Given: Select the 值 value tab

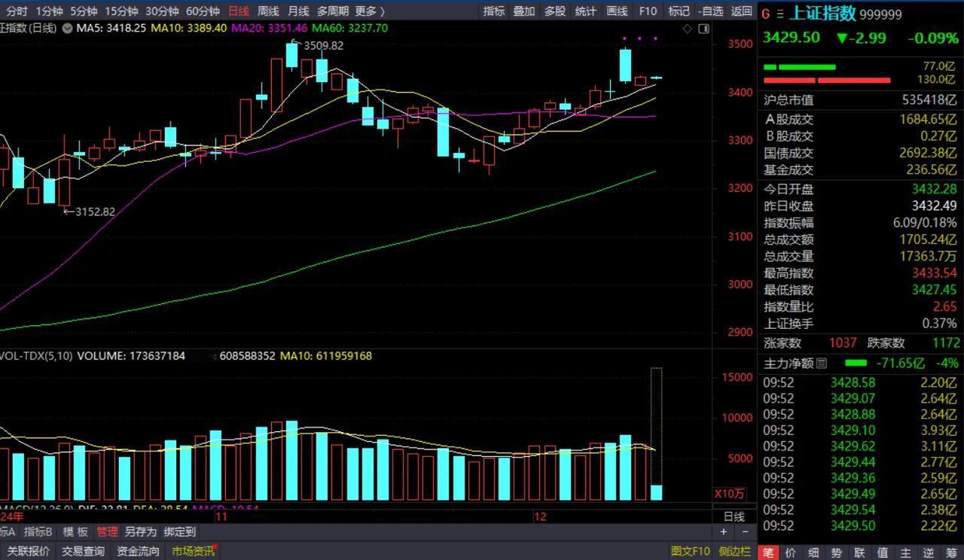Looking at the screenshot, I should pyautogui.click(x=883, y=552).
